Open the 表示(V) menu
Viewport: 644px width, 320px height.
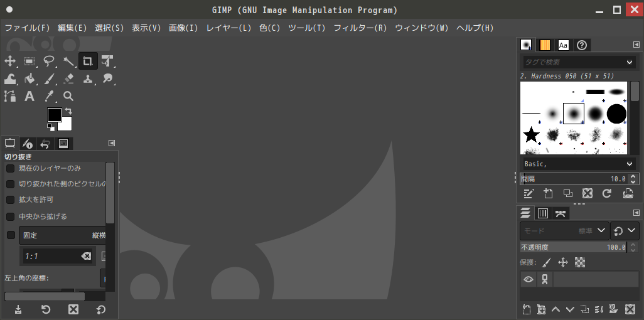[x=146, y=28]
